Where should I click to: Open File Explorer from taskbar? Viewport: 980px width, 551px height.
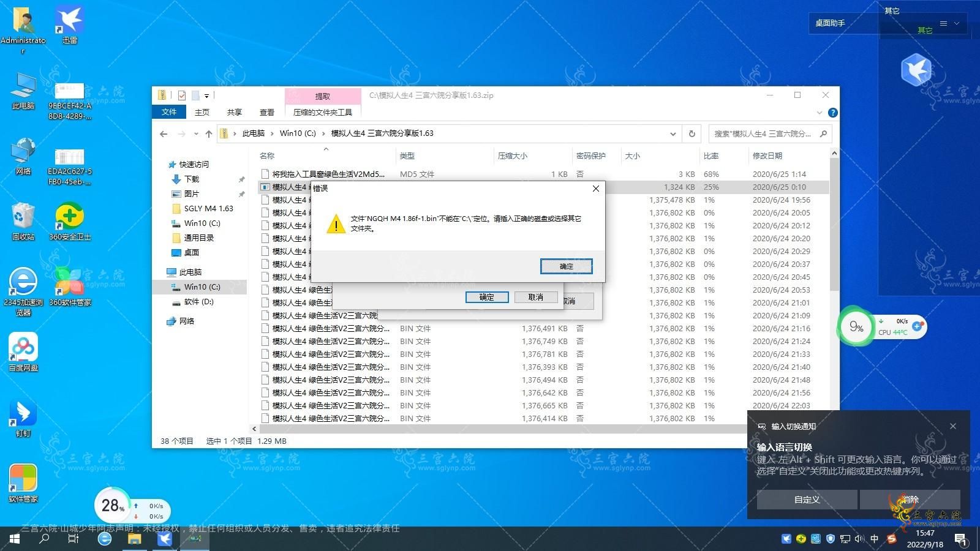pos(134,539)
